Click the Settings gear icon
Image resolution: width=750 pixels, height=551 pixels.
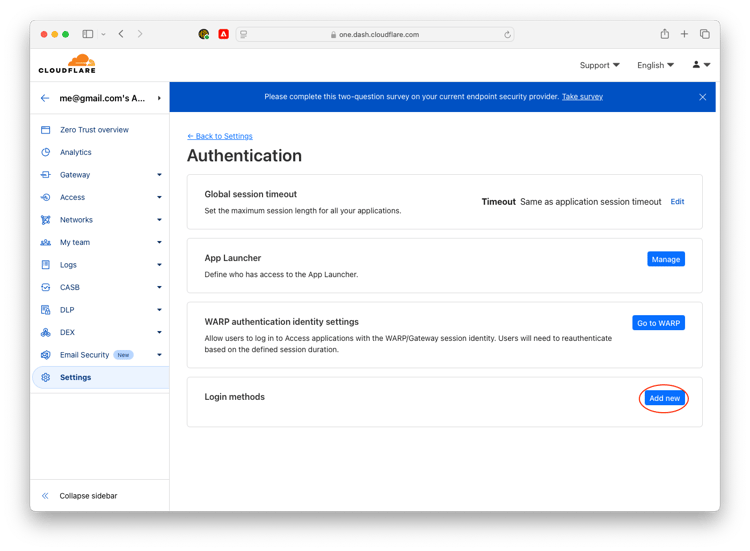45,377
